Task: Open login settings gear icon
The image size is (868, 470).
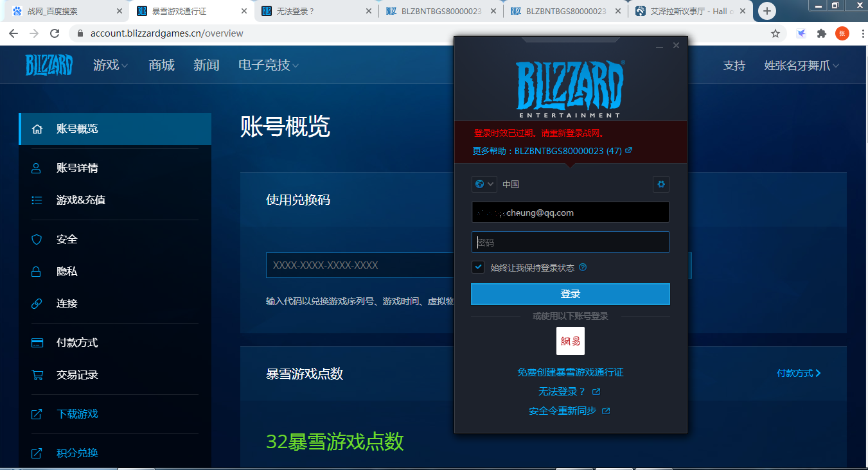Action: (x=661, y=184)
